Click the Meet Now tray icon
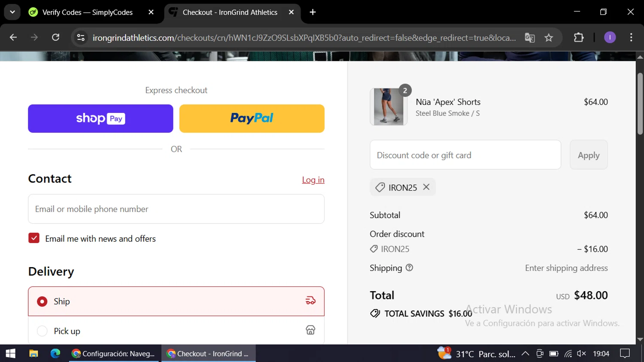Screen dimensions: 644x362 point(540,354)
